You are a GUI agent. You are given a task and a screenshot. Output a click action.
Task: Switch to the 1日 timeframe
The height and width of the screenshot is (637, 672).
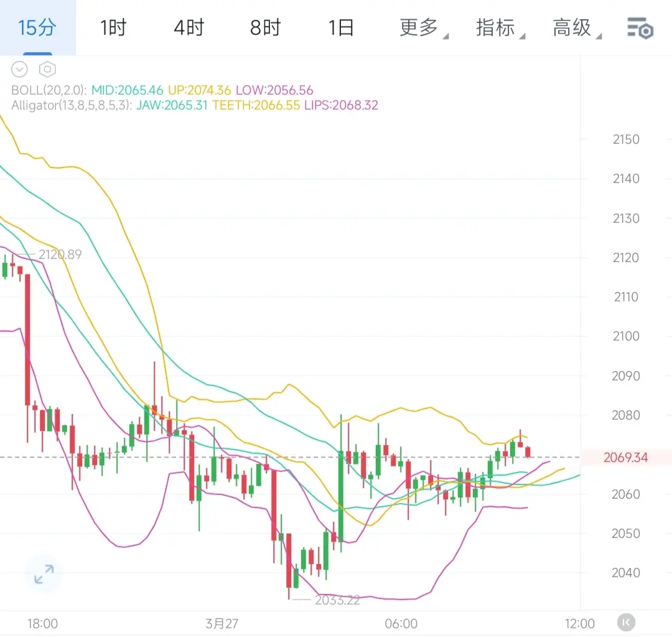coord(341,27)
